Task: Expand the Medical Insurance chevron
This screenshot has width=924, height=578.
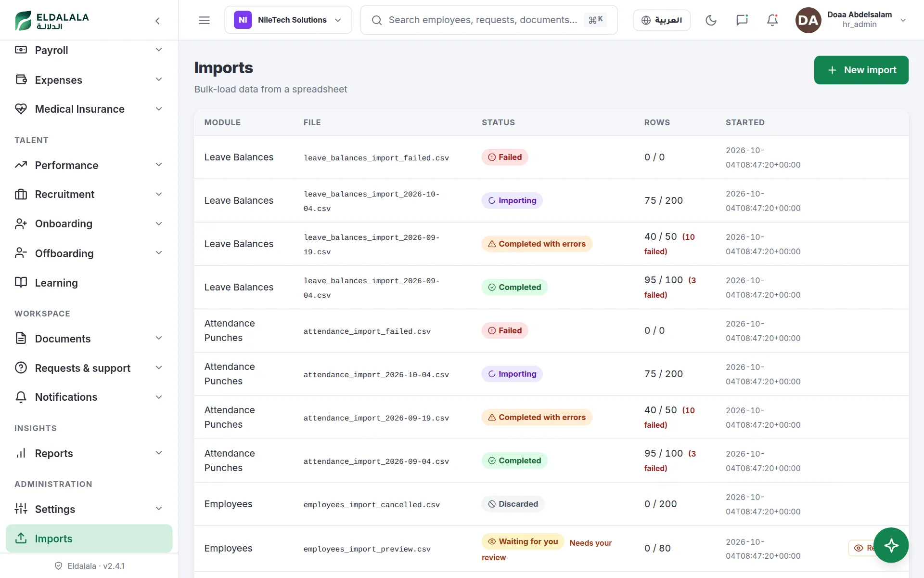Action: [159, 109]
